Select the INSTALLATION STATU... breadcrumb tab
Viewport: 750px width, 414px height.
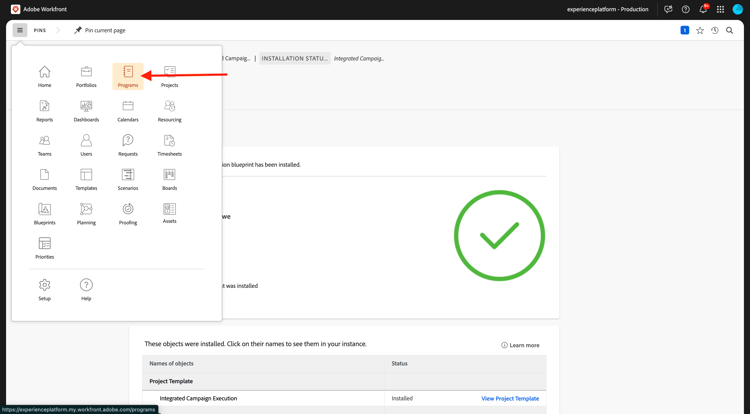(295, 58)
